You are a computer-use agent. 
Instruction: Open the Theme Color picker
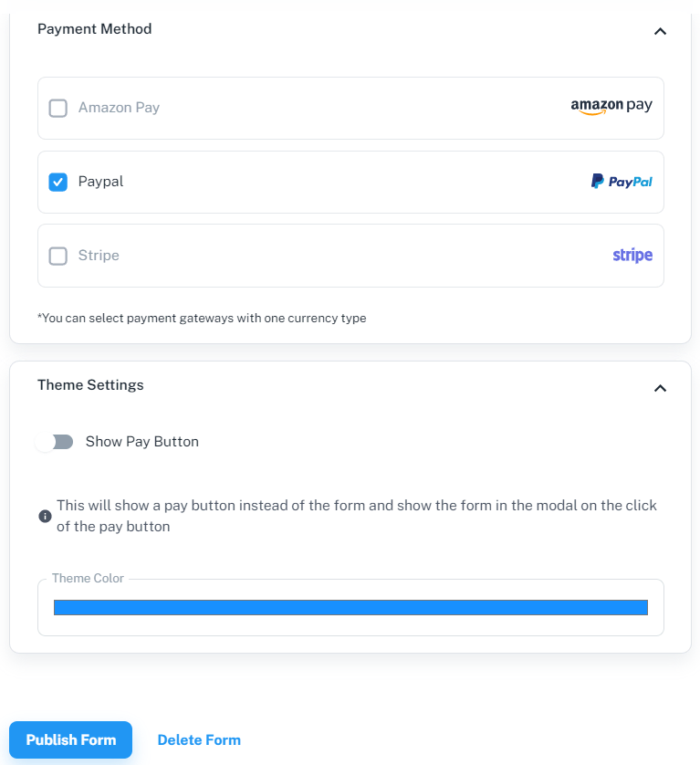point(350,606)
